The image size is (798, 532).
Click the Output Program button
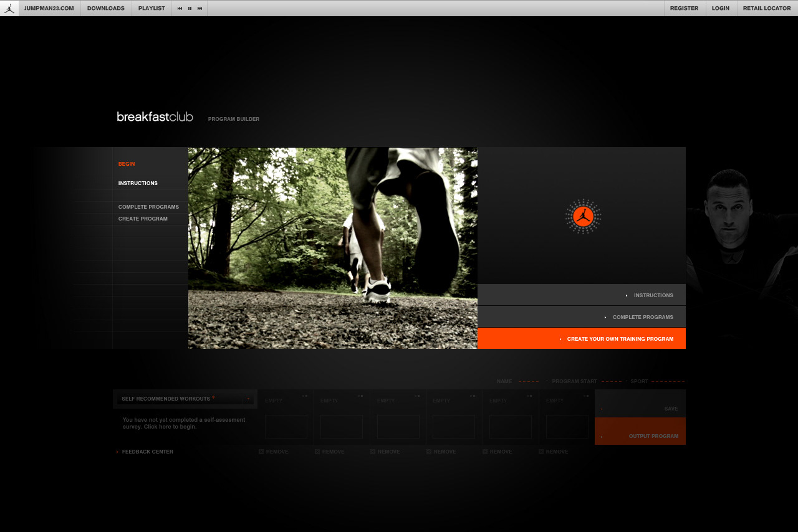point(640,436)
